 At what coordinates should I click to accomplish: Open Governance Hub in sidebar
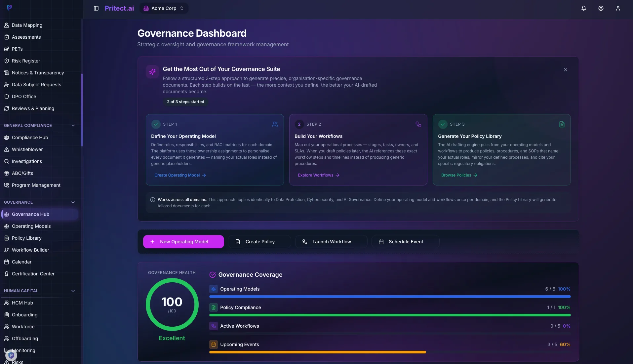tap(40, 214)
